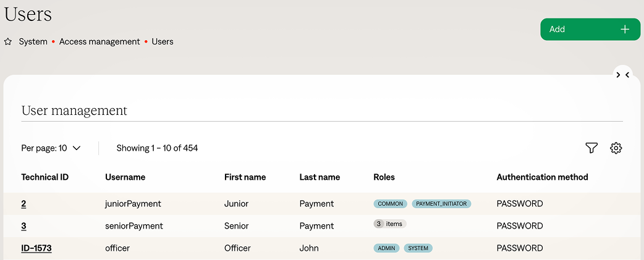The image size is (644, 260).
Task: Click the COMMON role tag
Action: (x=390, y=204)
